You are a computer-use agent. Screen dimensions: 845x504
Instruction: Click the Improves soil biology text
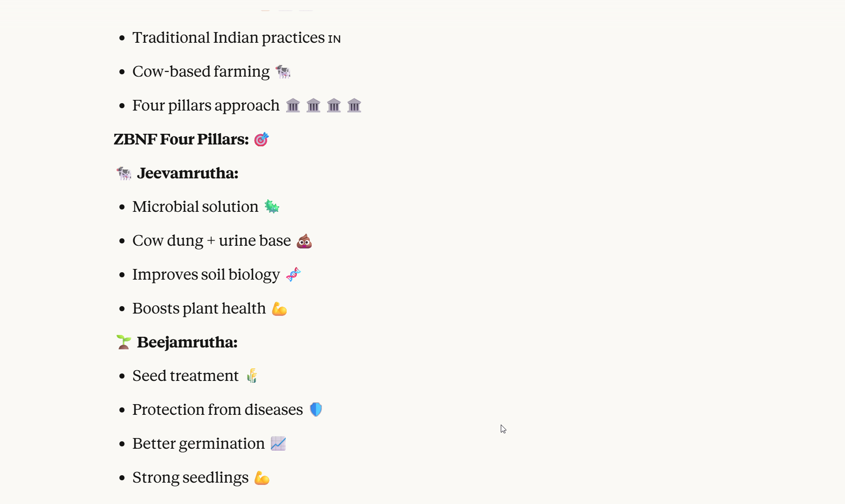(206, 275)
